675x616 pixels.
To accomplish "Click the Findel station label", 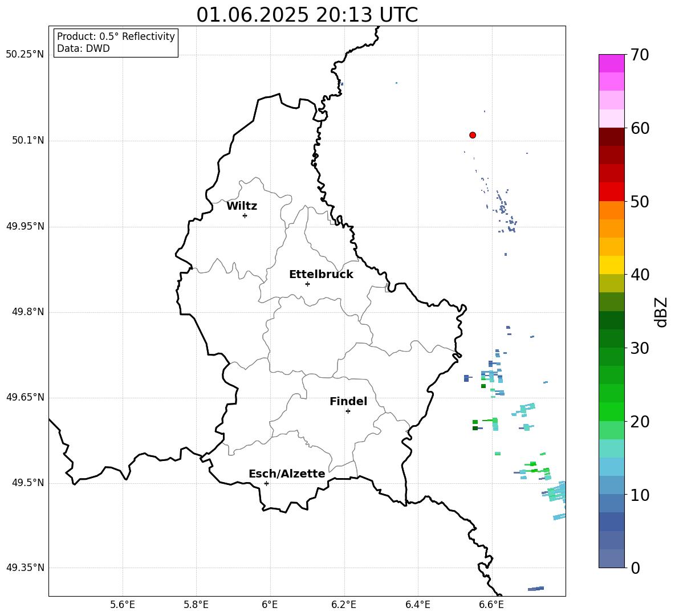I will pyautogui.click(x=348, y=401).
